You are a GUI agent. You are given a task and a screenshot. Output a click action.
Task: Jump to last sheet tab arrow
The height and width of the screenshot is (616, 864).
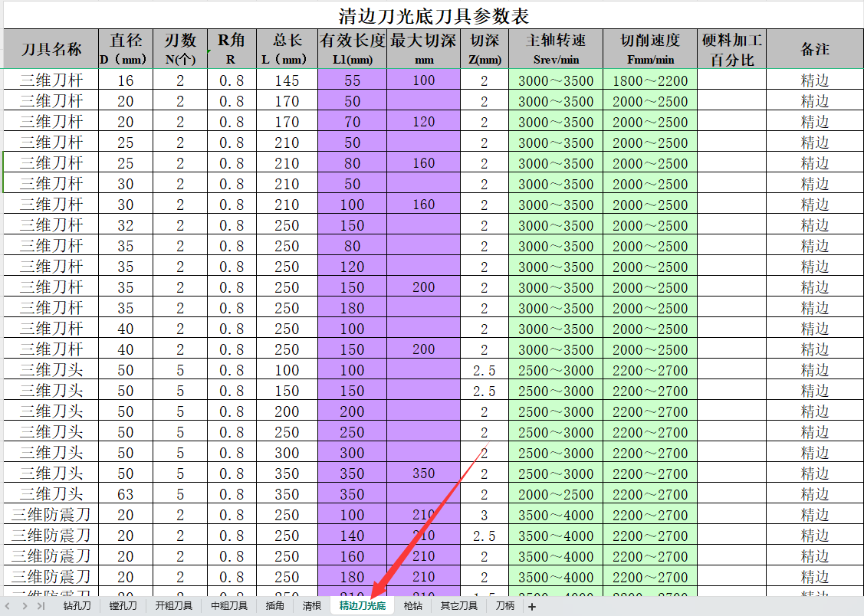pos(41,606)
